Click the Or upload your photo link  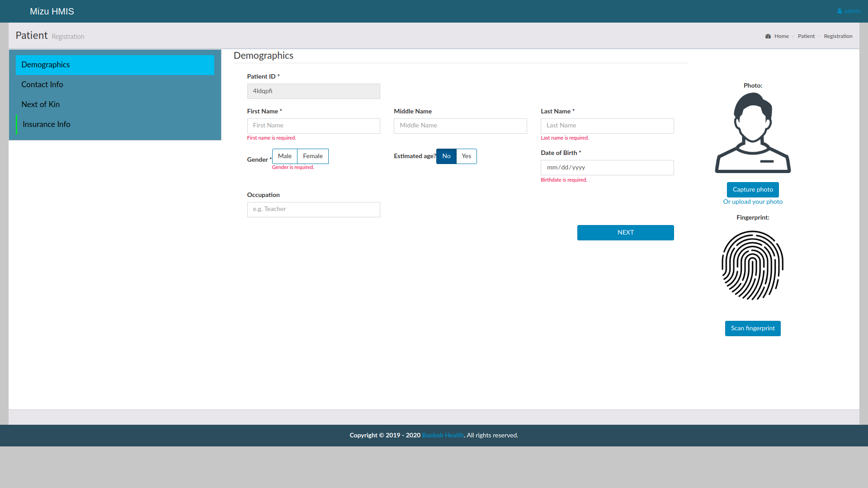(753, 202)
